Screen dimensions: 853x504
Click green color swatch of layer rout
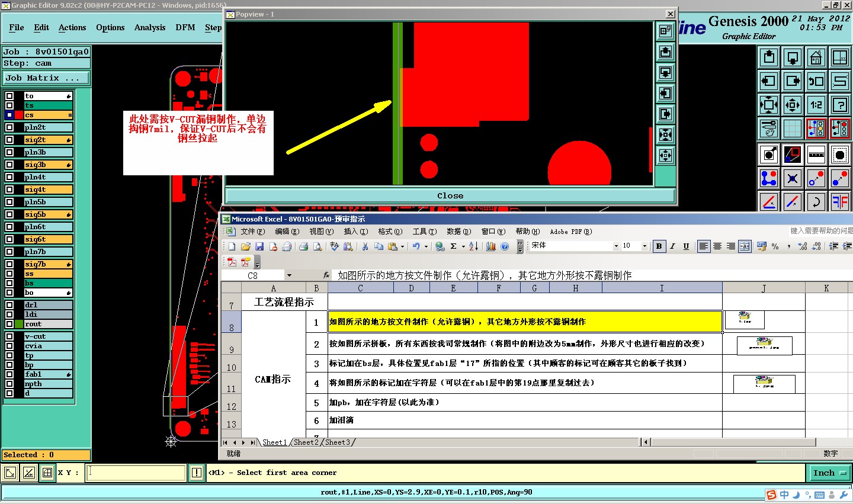(x=19, y=324)
